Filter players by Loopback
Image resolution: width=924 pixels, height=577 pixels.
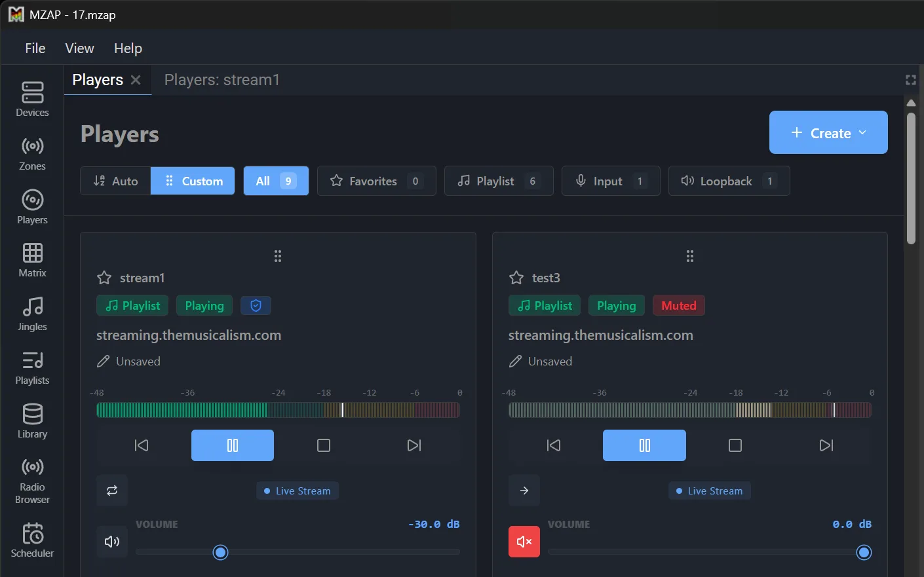(729, 181)
